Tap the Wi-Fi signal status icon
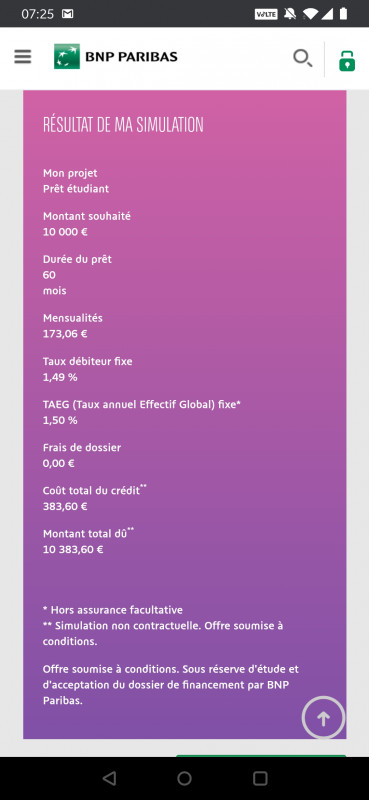 click(x=309, y=14)
